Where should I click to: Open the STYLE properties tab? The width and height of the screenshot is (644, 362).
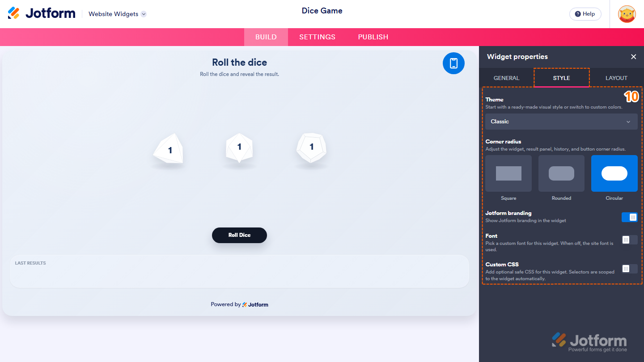tap(561, 78)
